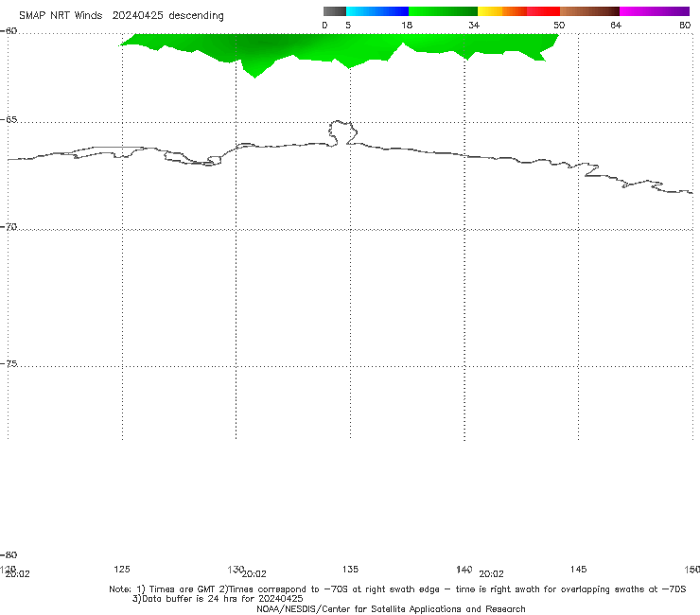The width and height of the screenshot is (700, 615).
Task: Click the latitude label -80
Action: 9,554
